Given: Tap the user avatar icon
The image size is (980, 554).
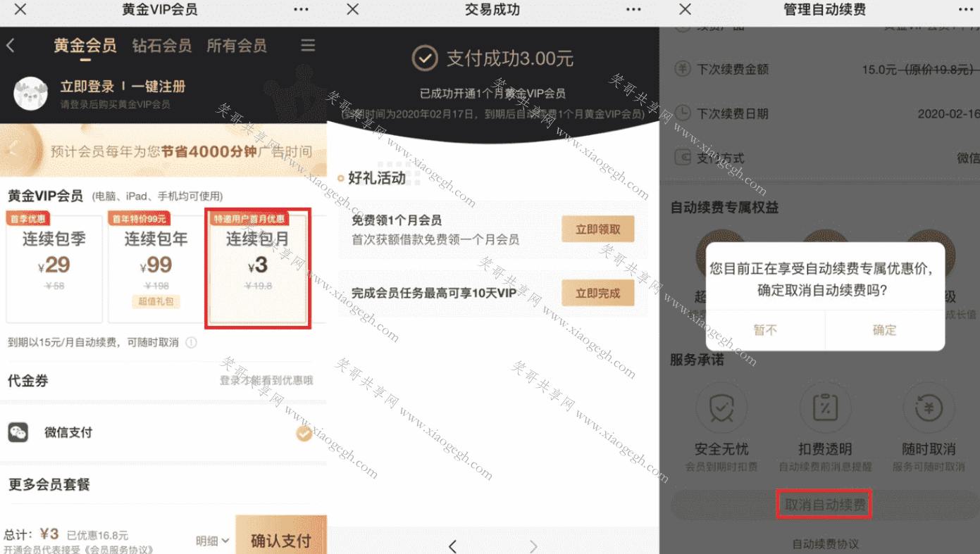Looking at the screenshot, I should pyautogui.click(x=30, y=94).
